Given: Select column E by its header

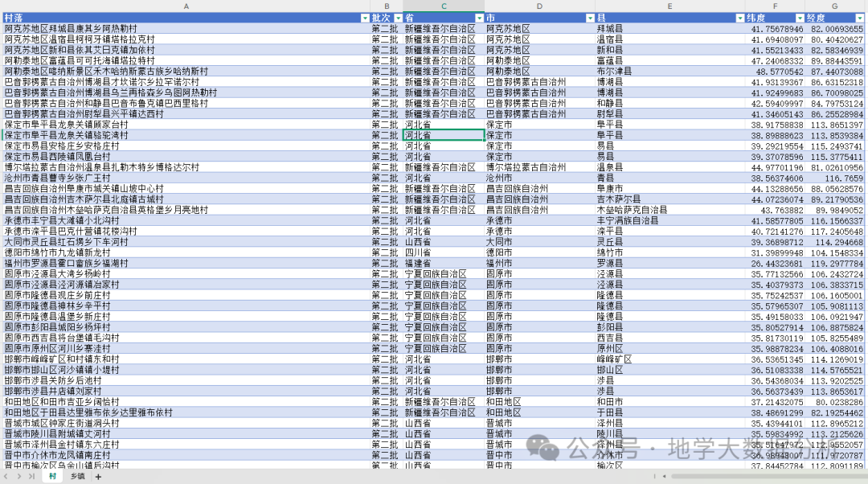Looking at the screenshot, I should 669,6.
